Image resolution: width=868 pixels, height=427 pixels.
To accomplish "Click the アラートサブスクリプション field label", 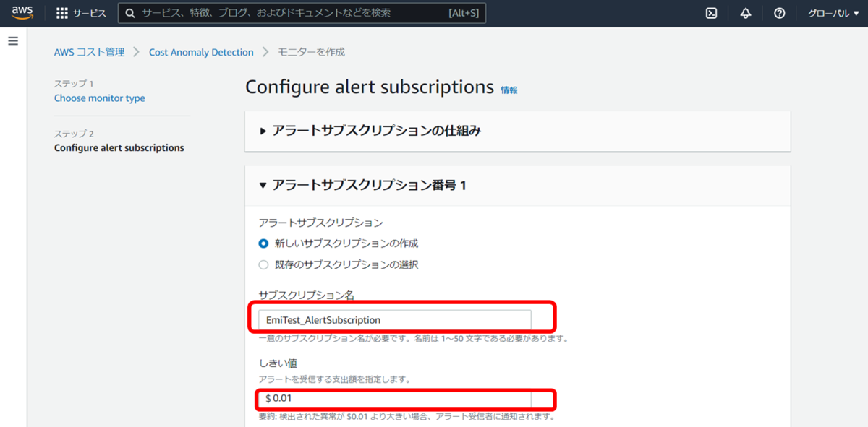I will 320,223.
